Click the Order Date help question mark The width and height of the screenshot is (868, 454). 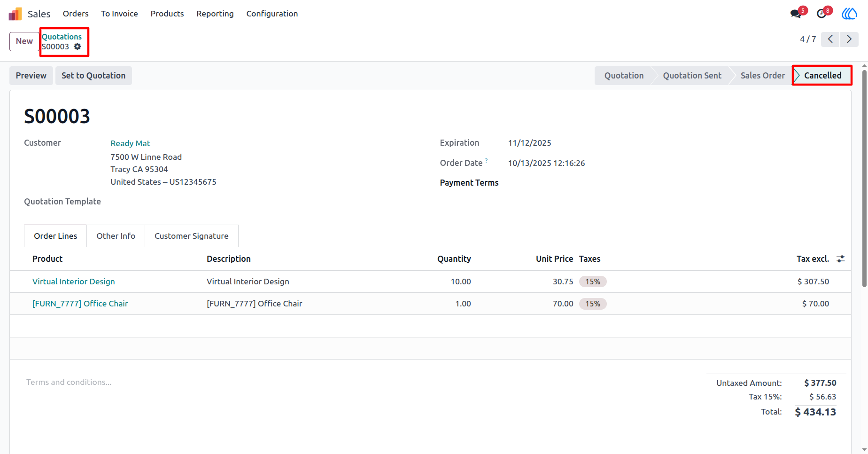(486, 160)
